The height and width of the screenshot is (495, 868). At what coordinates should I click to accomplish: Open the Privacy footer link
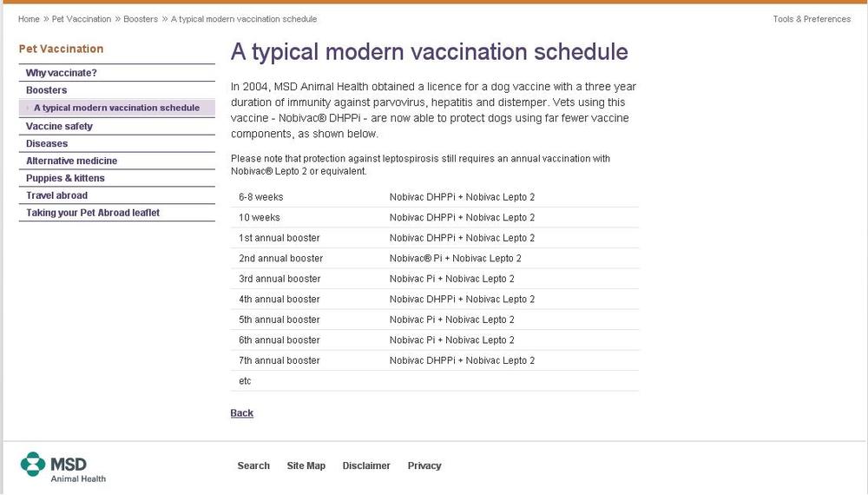click(x=424, y=465)
